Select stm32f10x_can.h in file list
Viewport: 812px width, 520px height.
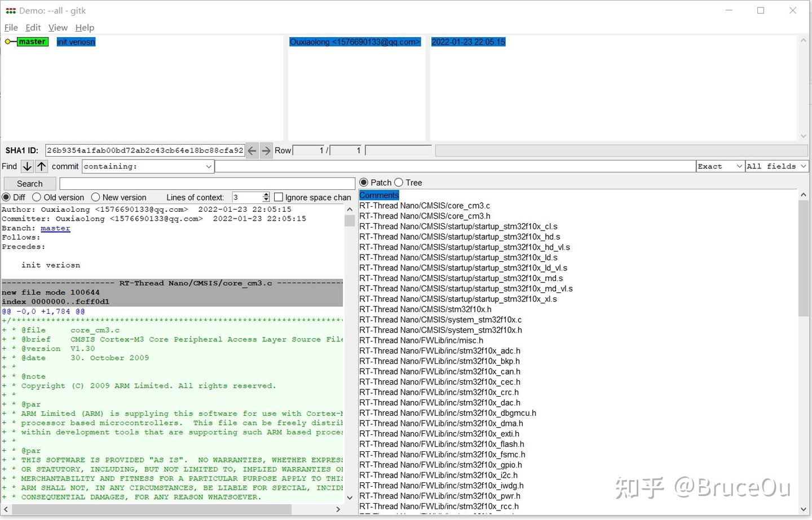click(x=440, y=371)
